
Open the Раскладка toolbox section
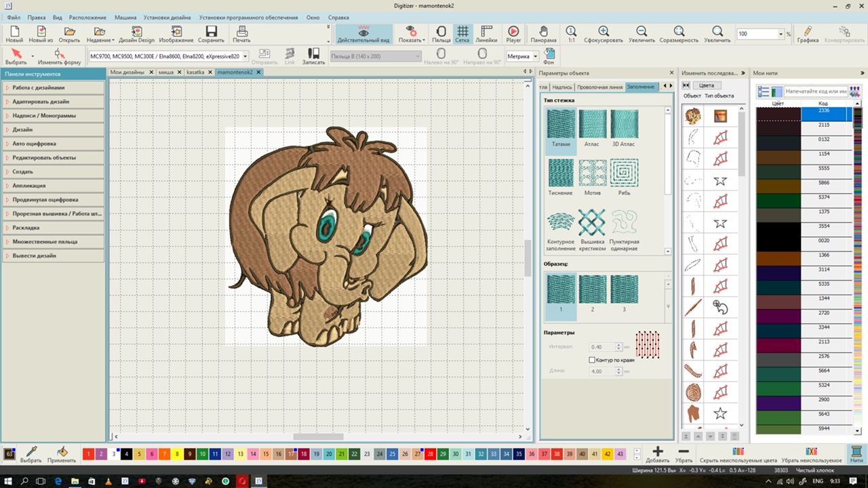(x=53, y=228)
